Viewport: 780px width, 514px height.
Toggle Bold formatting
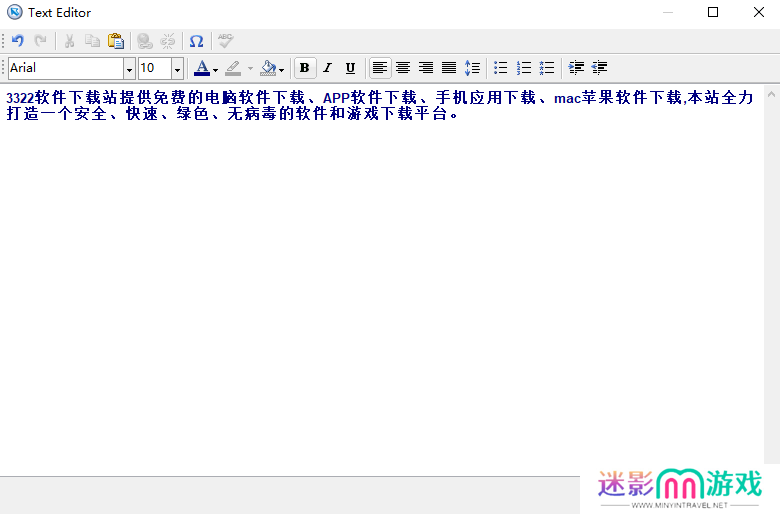pos(305,68)
